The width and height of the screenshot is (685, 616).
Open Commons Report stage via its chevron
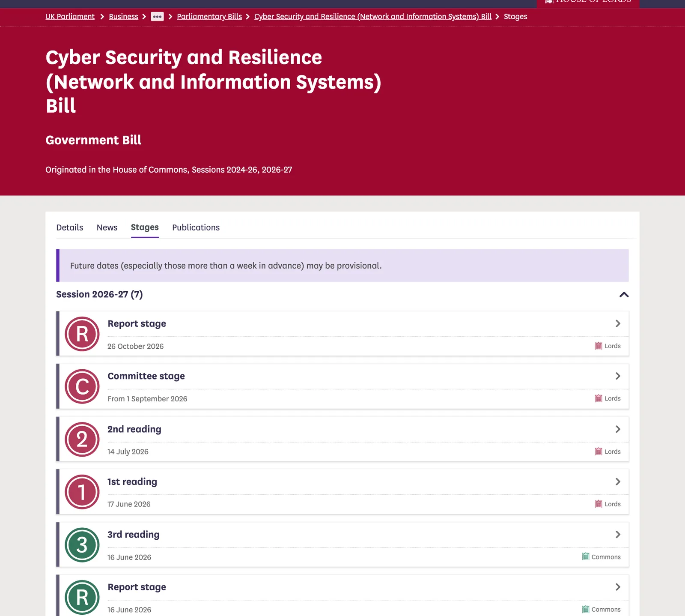618,587
